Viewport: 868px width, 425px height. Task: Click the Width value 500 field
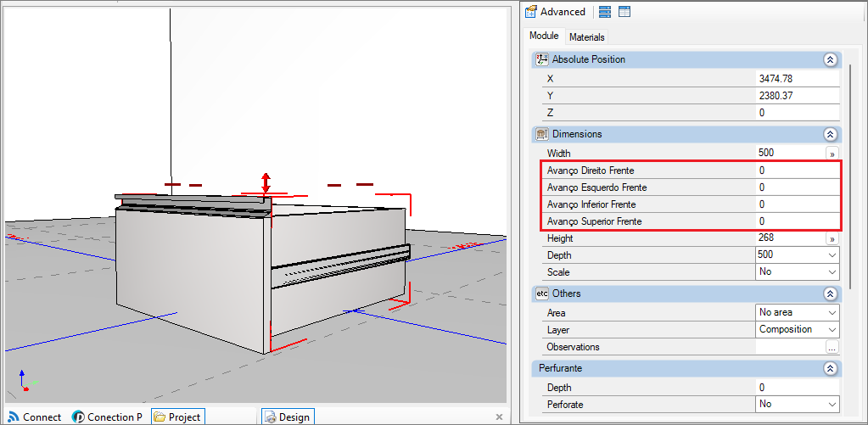tap(790, 153)
